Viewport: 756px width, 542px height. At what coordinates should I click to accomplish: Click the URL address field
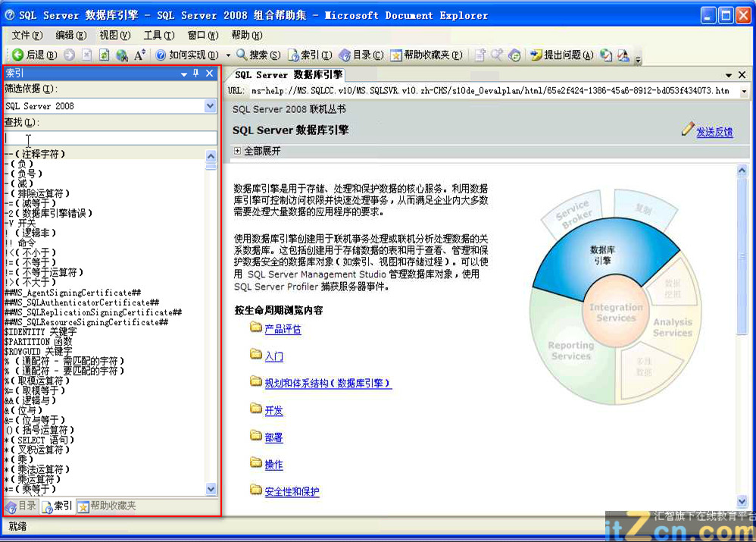pyautogui.click(x=494, y=91)
